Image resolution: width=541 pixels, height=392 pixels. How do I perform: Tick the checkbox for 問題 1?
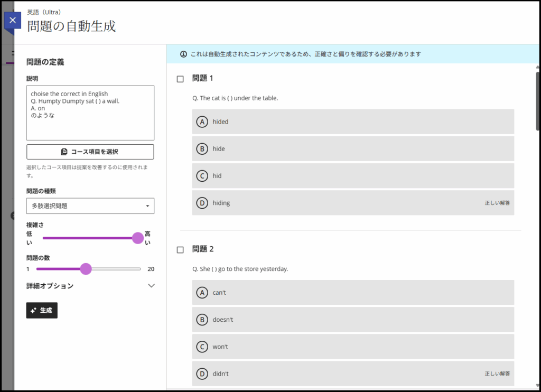[180, 79]
